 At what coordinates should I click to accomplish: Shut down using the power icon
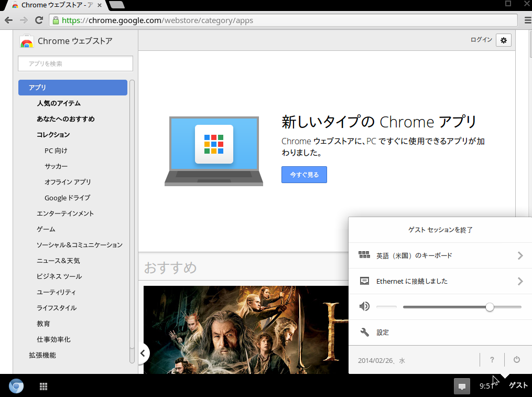tap(516, 360)
